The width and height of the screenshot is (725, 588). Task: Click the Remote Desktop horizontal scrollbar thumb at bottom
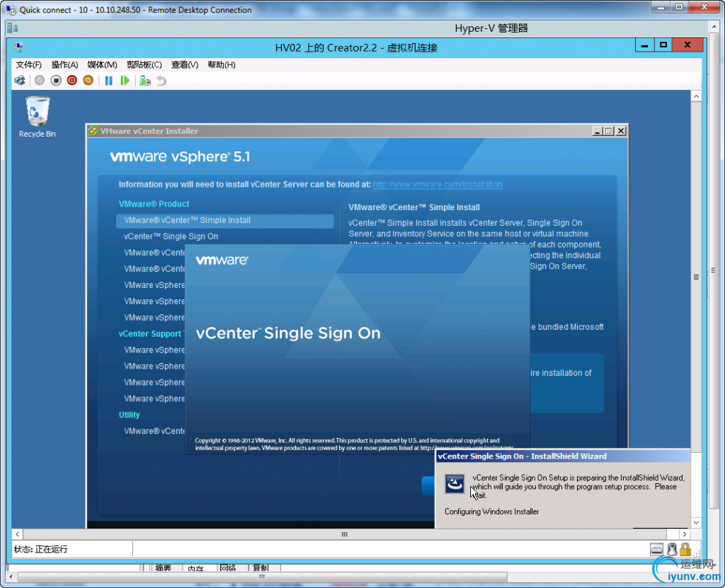pos(262,577)
